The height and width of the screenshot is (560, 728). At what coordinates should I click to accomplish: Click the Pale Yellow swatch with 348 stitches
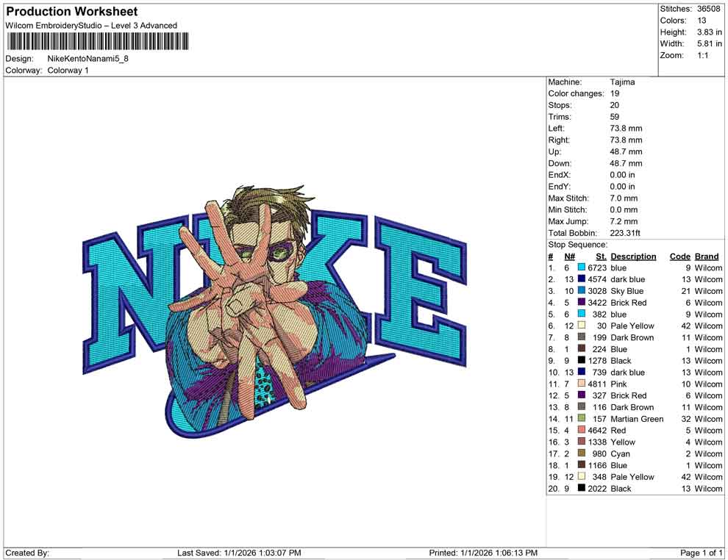click(581, 476)
